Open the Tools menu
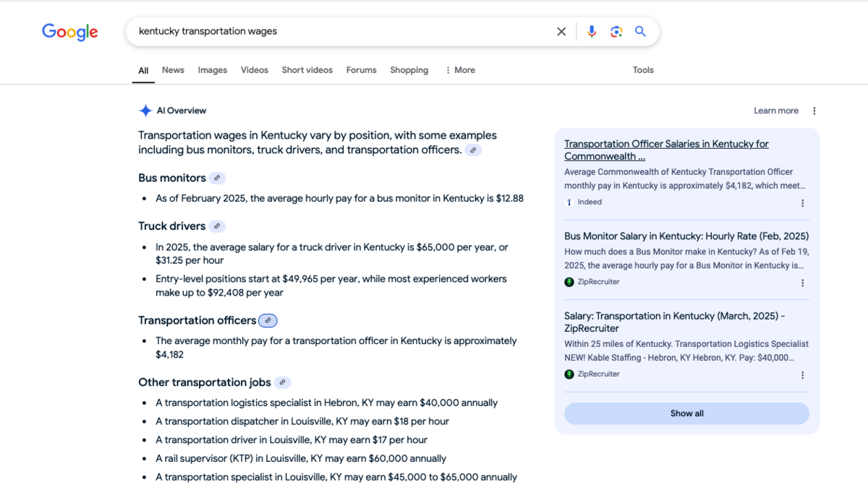 (643, 69)
